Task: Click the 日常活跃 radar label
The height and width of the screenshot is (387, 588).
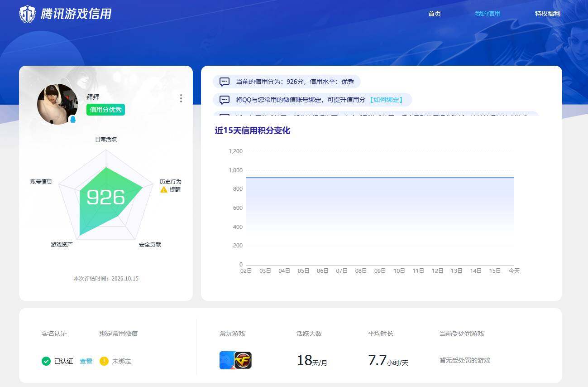Action: click(106, 139)
